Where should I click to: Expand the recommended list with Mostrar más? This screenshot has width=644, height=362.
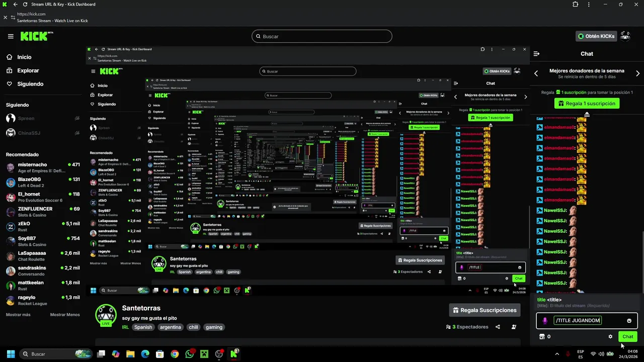(x=18, y=315)
